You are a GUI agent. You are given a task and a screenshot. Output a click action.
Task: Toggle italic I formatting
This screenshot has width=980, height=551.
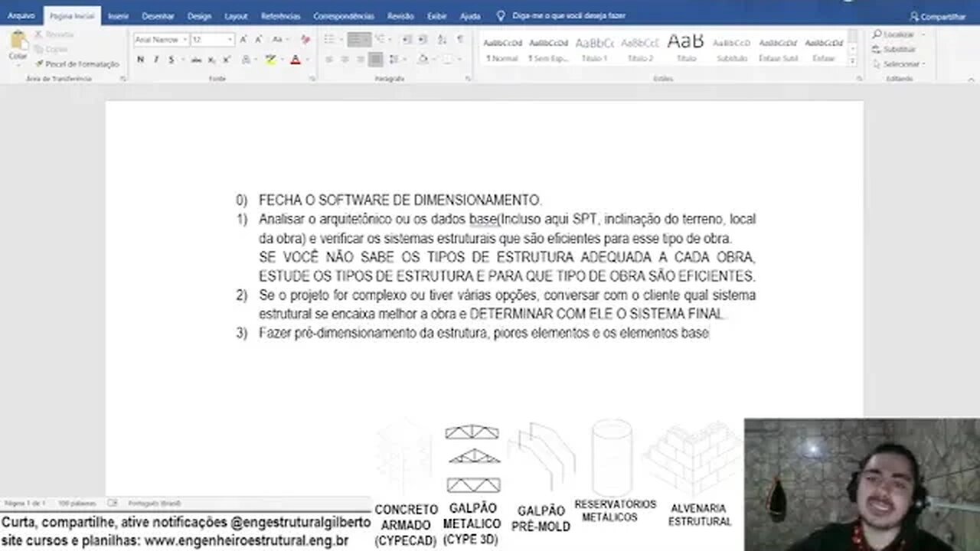point(156,60)
